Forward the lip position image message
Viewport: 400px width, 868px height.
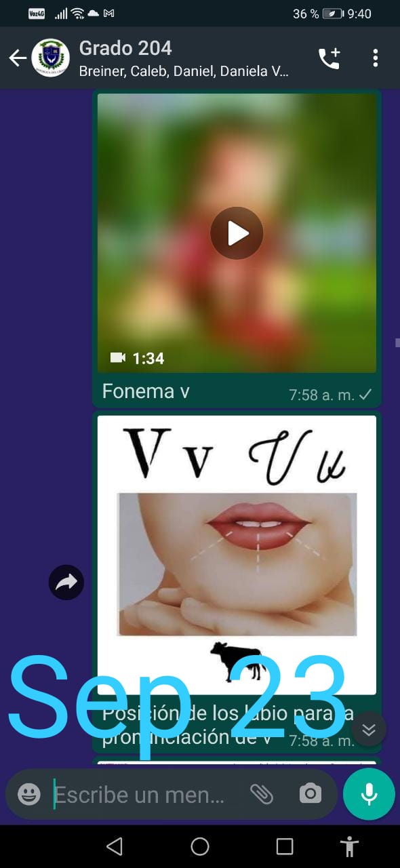(66, 582)
